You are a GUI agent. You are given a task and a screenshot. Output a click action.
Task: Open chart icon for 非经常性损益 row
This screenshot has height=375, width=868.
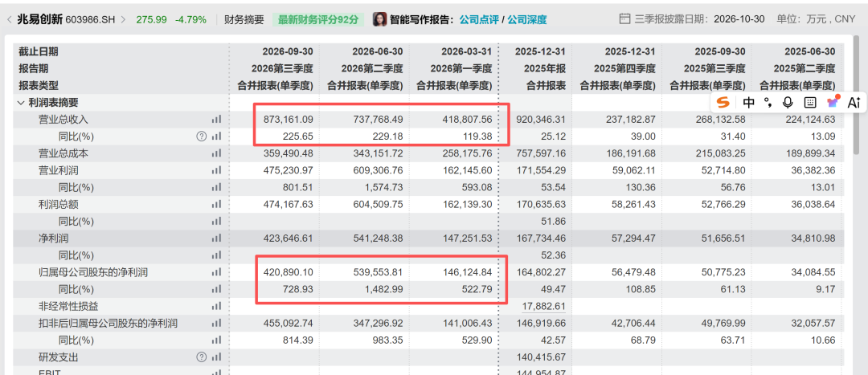[216, 307]
